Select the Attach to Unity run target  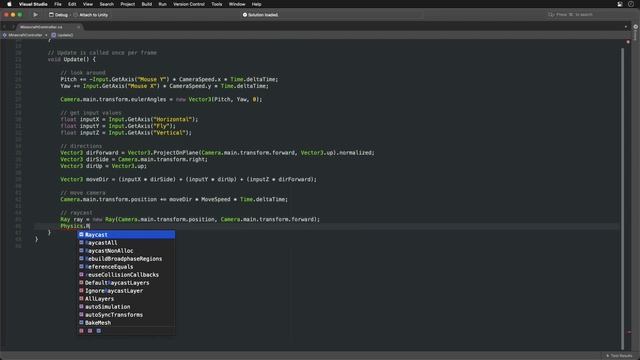(91, 15)
